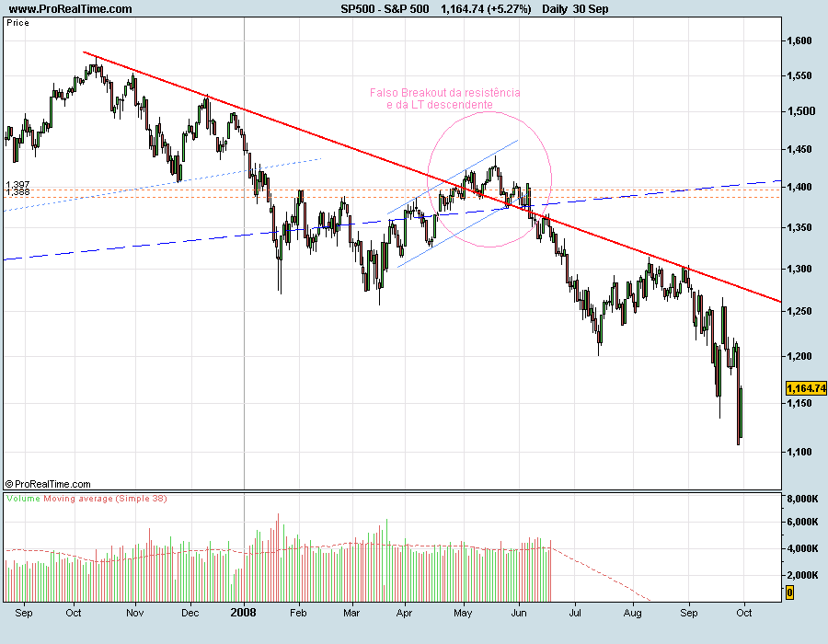Click the Mar label on time axis

351,613
